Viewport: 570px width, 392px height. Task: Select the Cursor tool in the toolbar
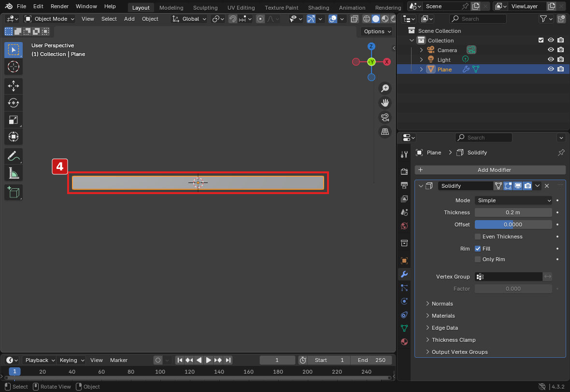14,67
